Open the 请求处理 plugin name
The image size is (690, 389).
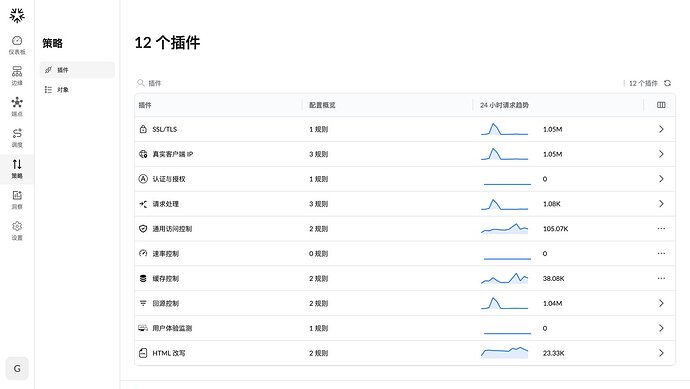[165, 204]
